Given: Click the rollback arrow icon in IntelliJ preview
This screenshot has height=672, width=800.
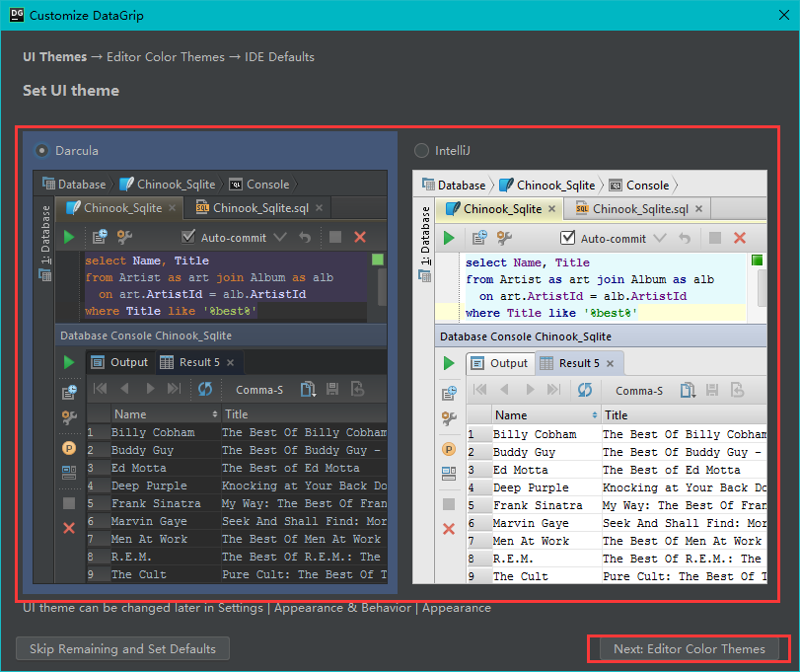Looking at the screenshot, I should (685, 238).
